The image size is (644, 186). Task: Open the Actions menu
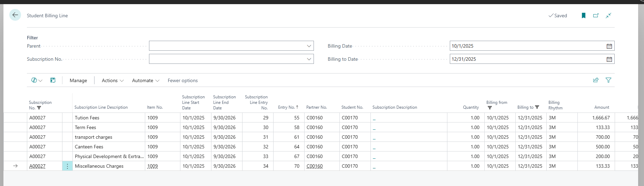112,80
